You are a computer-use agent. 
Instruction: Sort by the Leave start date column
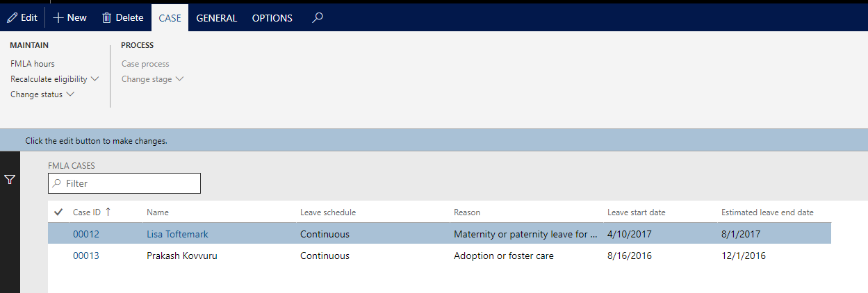636,212
